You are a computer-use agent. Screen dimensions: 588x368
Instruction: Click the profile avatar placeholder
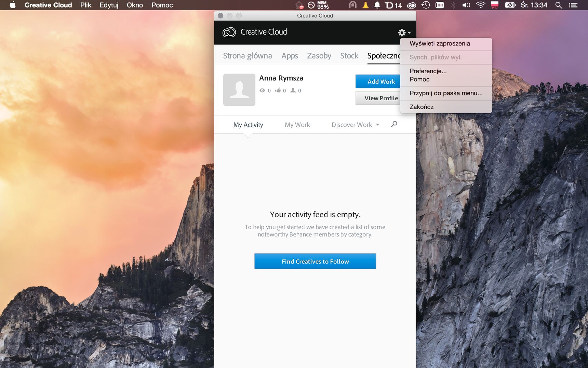click(x=239, y=90)
